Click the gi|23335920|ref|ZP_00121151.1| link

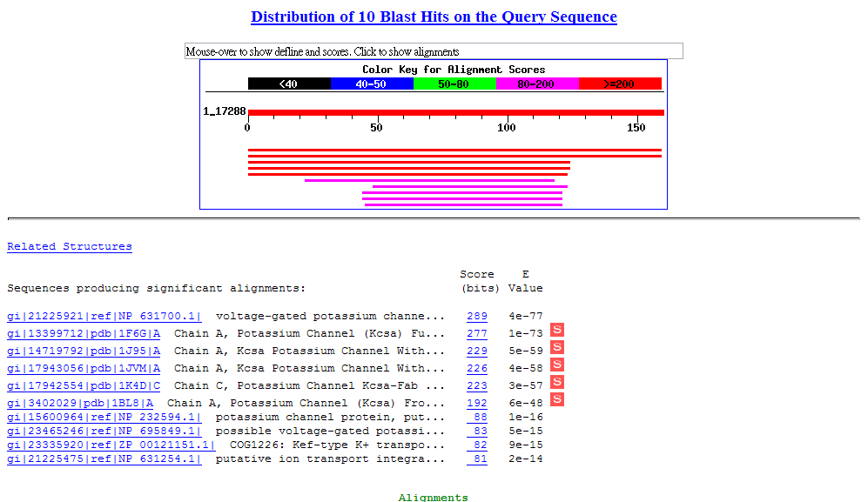point(111,445)
